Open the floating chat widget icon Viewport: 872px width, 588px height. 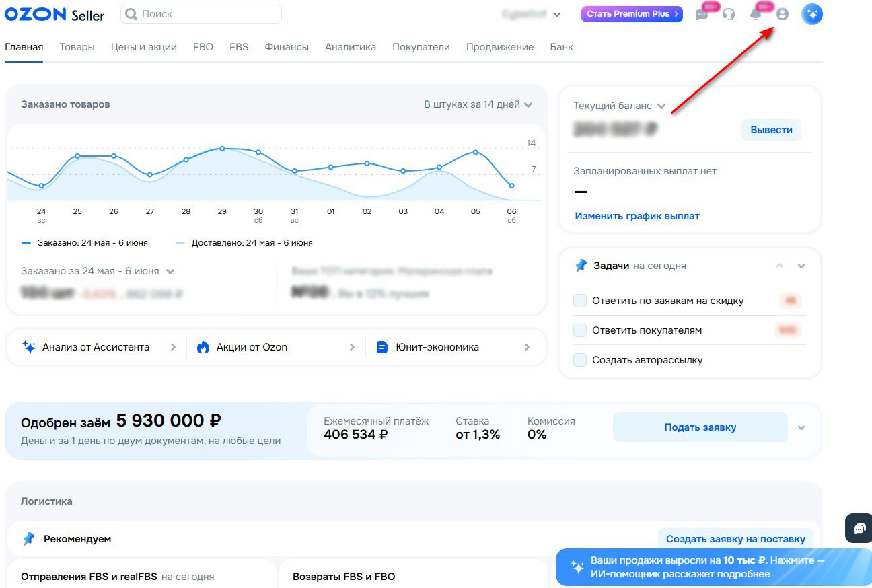click(x=859, y=528)
